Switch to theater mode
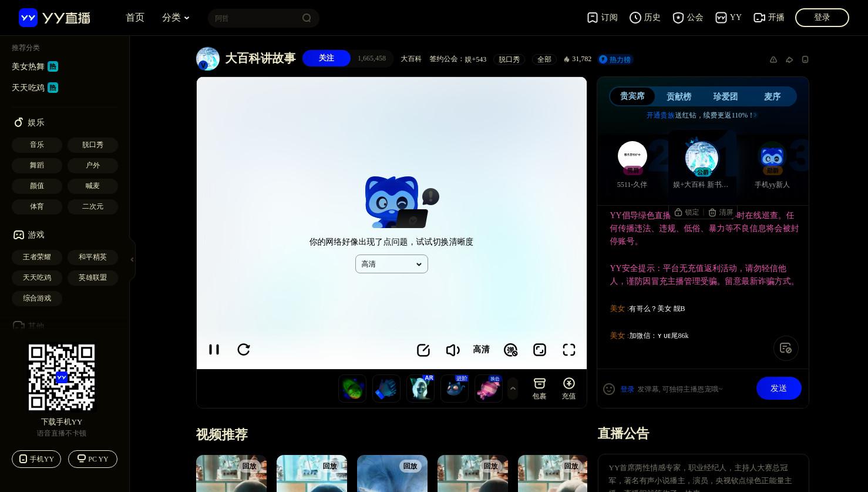868x492 pixels. click(540, 350)
